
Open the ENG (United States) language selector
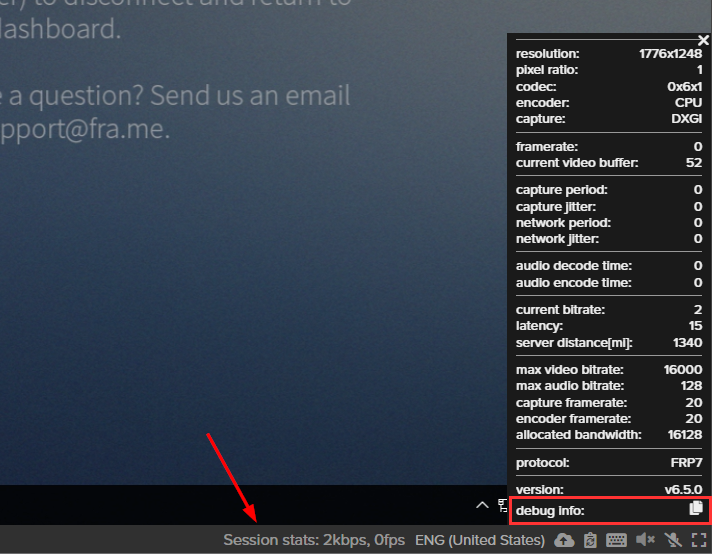click(480, 541)
